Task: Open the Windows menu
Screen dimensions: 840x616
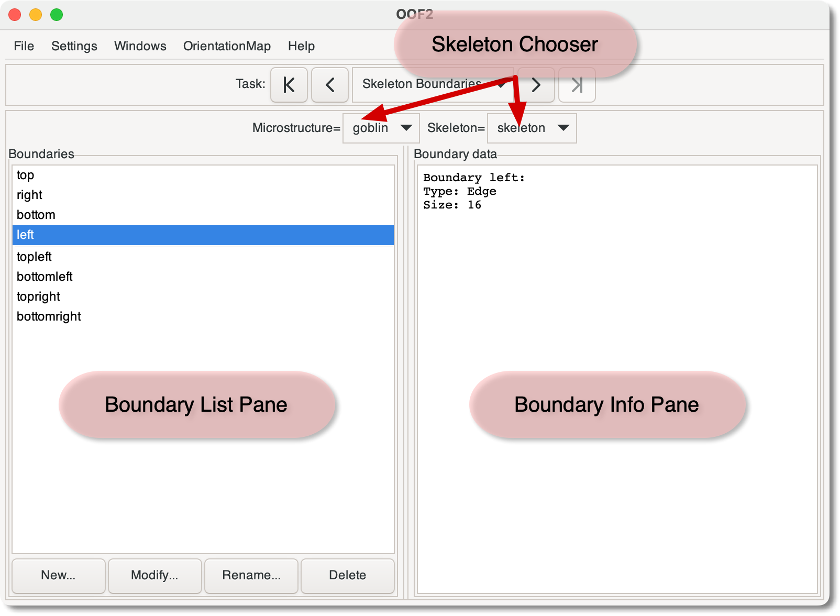Action: (x=140, y=46)
